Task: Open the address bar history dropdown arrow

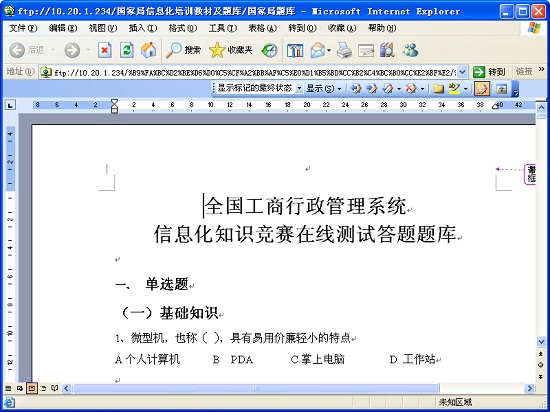Action: pos(463,72)
